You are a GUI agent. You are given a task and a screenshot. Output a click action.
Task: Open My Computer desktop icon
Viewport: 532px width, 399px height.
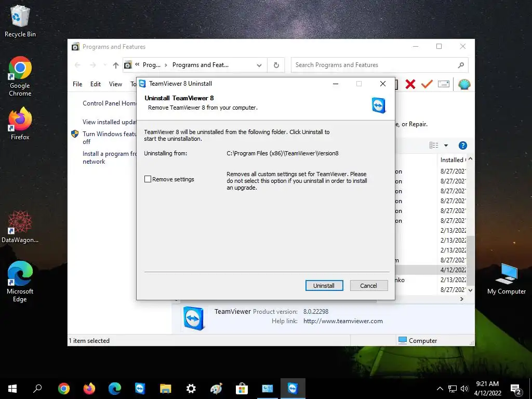pos(506,279)
